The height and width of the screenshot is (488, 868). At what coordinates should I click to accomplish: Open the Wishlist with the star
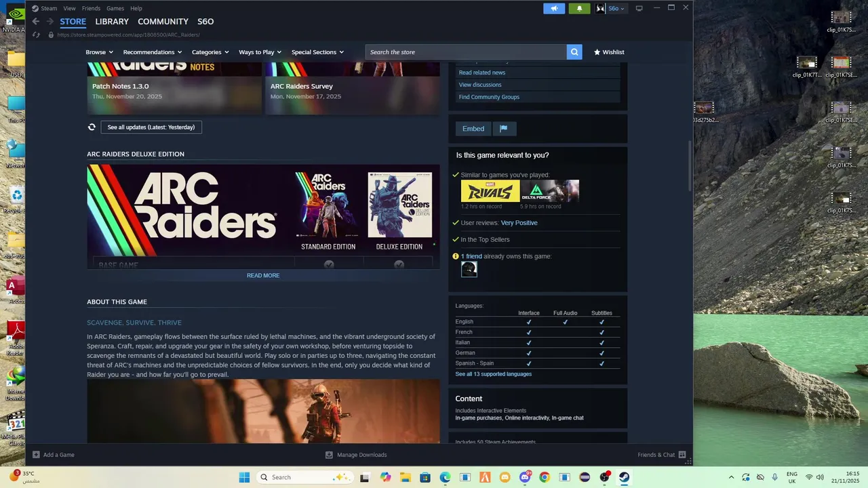point(609,52)
